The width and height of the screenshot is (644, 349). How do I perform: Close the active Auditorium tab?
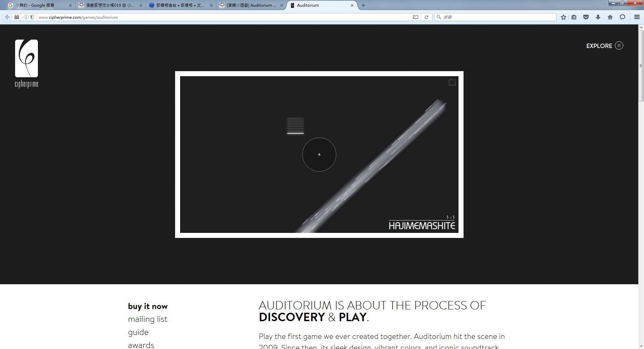click(352, 5)
